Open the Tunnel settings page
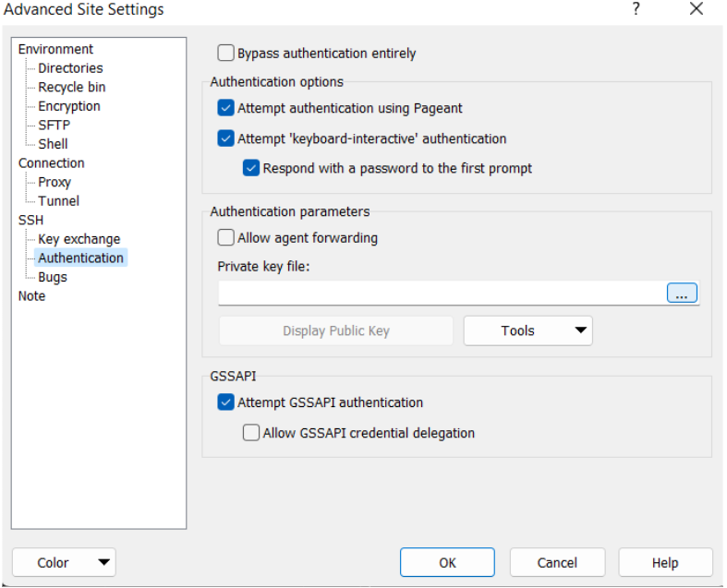This screenshot has height=588, width=727. [59, 201]
